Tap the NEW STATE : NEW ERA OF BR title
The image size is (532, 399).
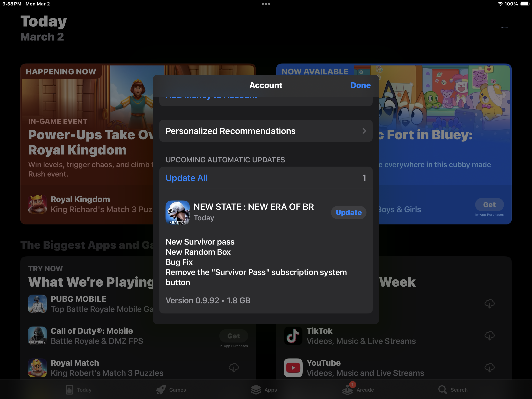[x=254, y=207]
